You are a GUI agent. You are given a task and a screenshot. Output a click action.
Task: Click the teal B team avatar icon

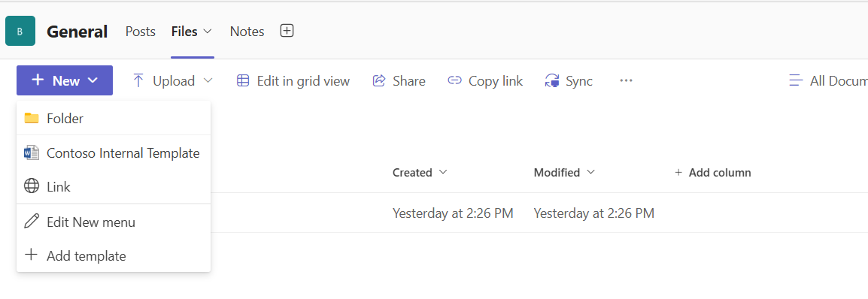point(20,31)
